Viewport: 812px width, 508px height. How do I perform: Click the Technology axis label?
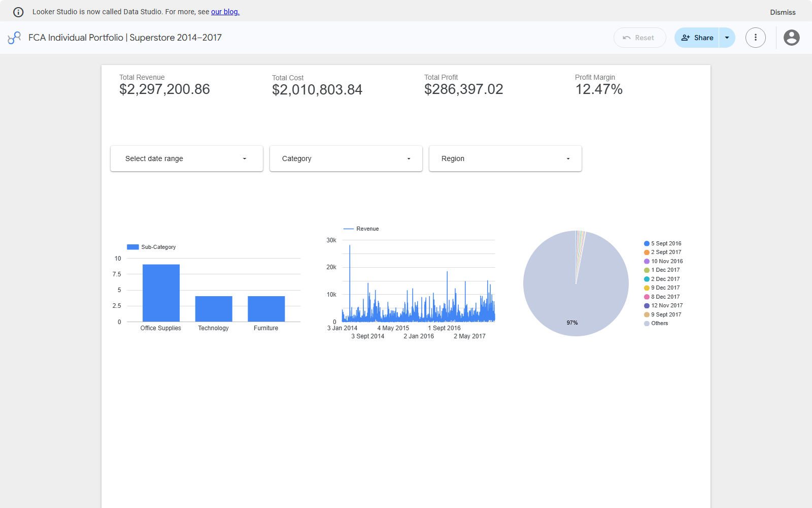(214, 328)
